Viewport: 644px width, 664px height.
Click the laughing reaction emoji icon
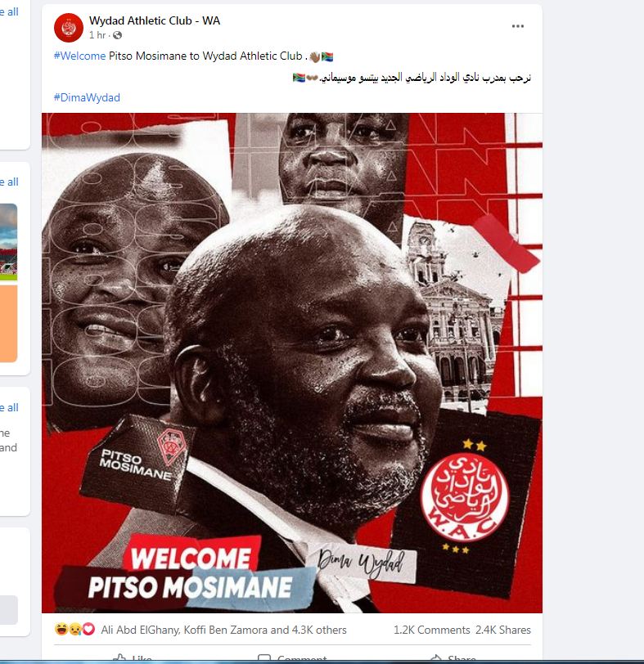click(61, 630)
